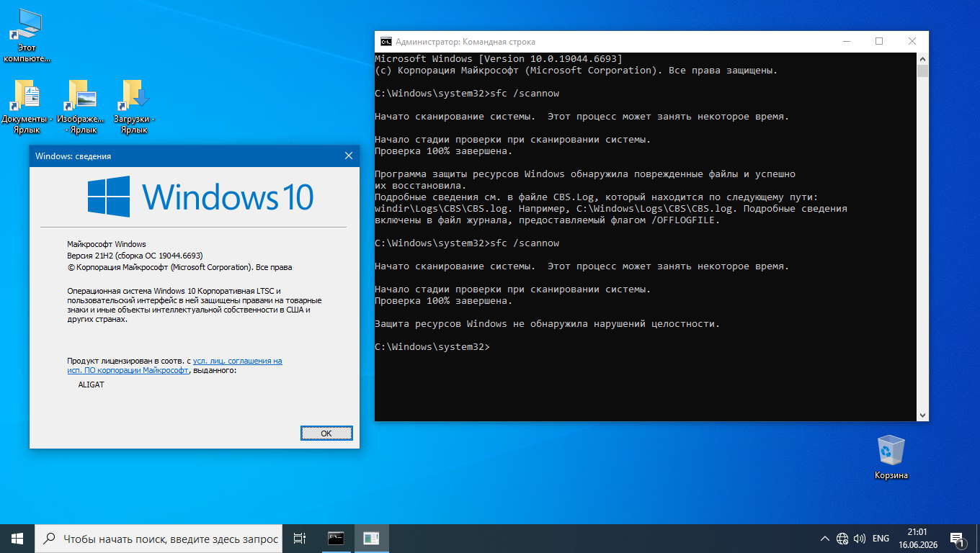Switch to winver window taskbar button
The width and height of the screenshot is (980, 553).
coord(371,538)
